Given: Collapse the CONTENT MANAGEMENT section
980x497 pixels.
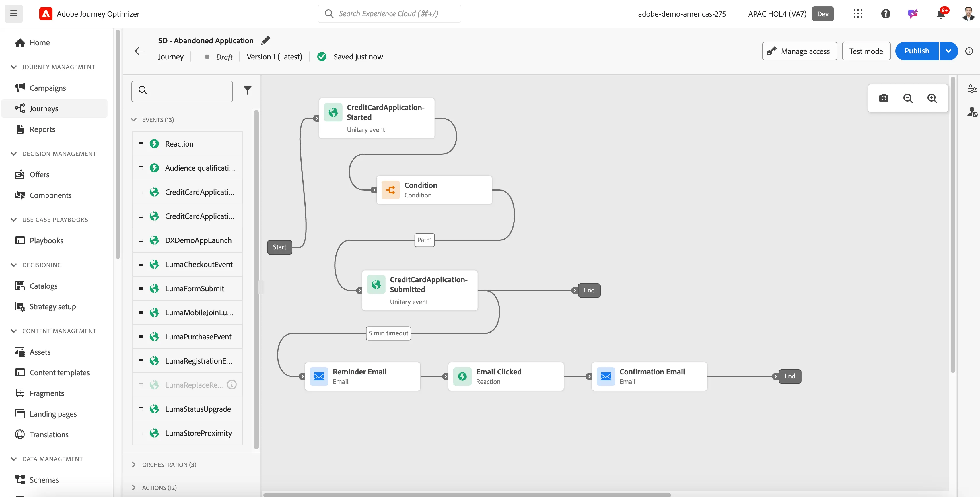Looking at the screenshot, I should click(x=14, y=331).
